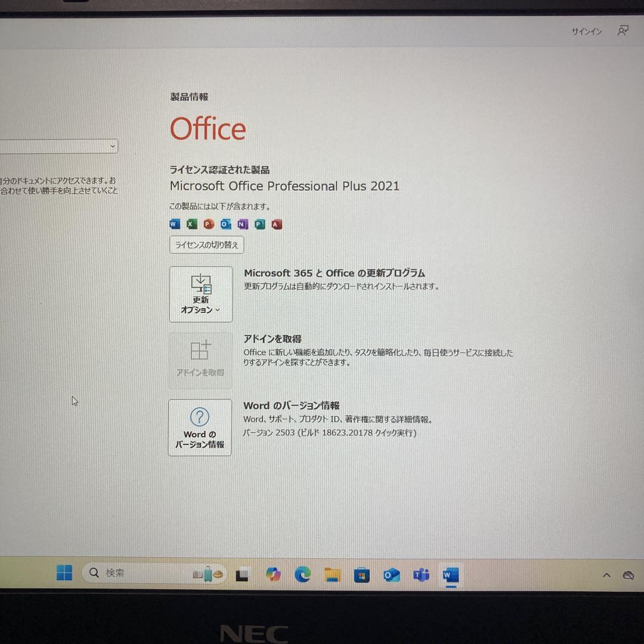
Task: Open Microsoft Edge from the taskbar
Action: [x=303, y=575]
